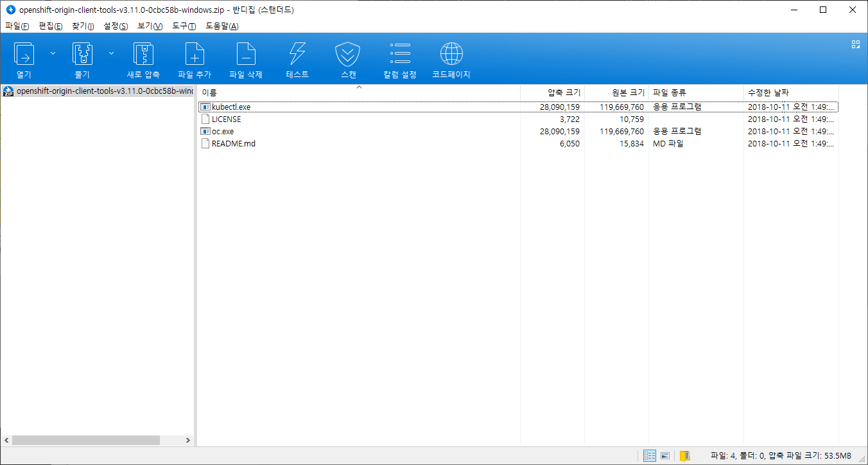
Task: Click compressed size 3,722 of LICENSE
Action: 568,119
